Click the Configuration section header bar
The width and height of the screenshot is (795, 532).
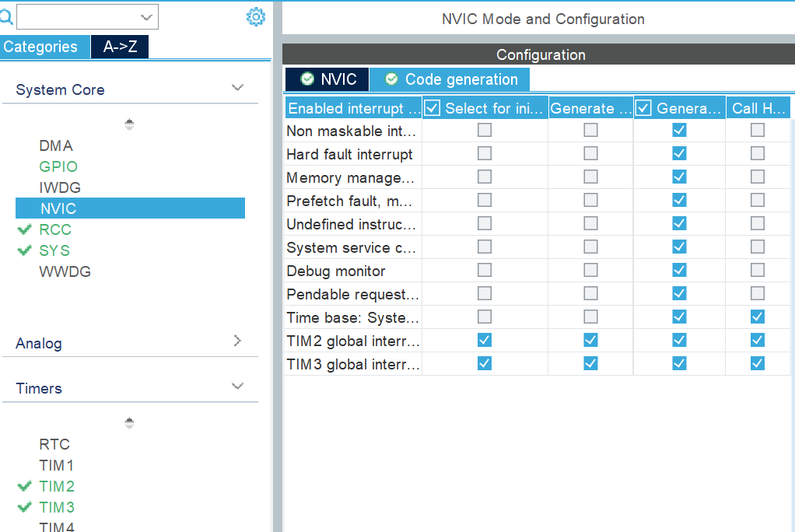click(538, 54)
